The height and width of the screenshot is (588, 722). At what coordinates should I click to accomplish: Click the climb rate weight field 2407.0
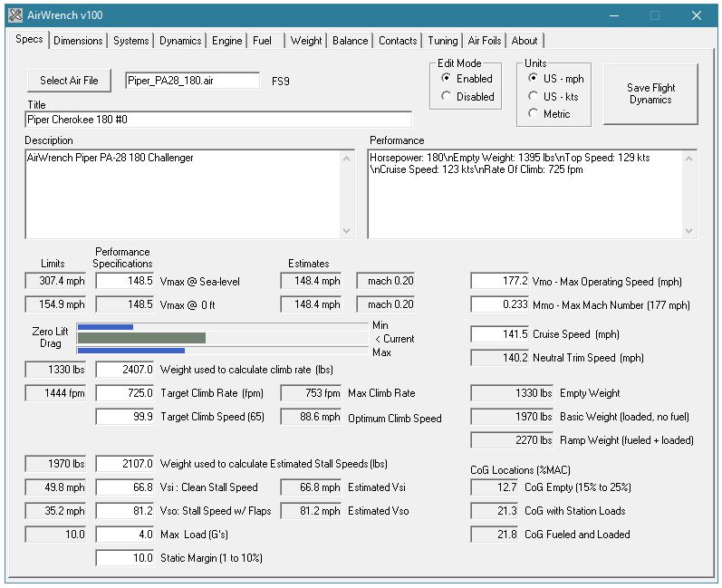coord(125,370)
